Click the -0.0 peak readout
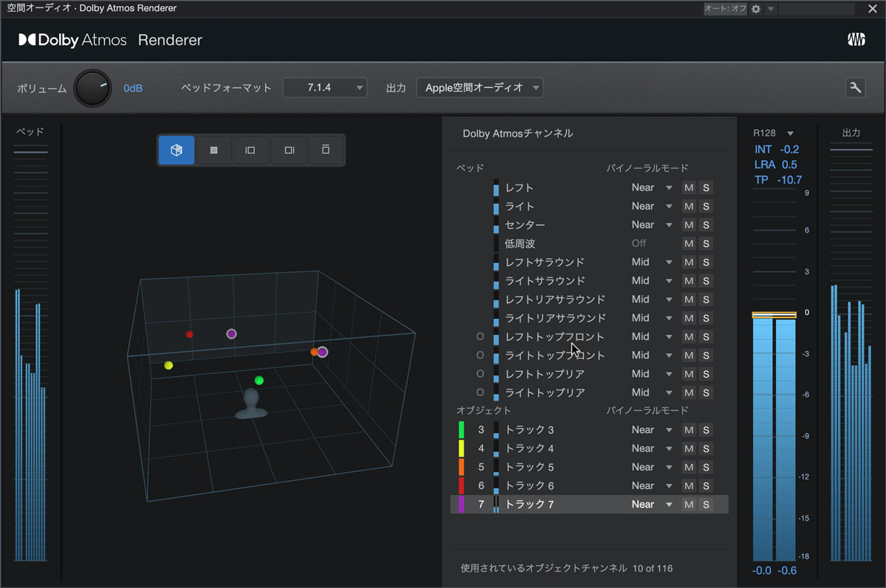 [762, 570]
